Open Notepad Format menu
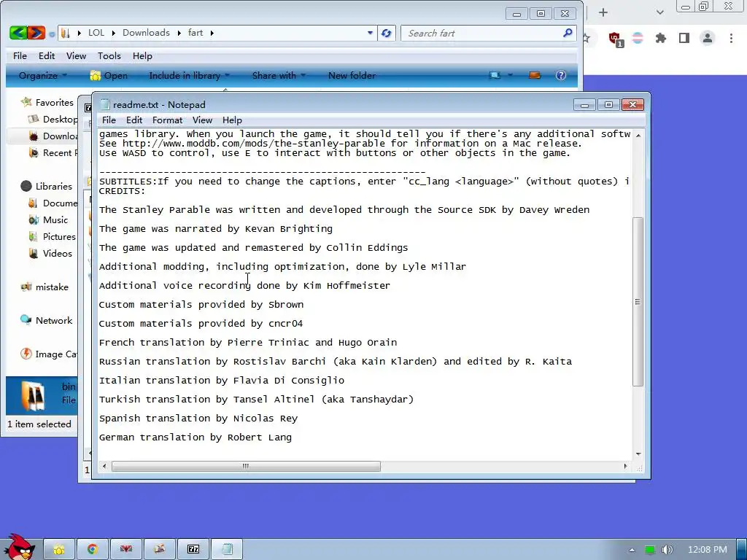This screenshot has height=560, width=747. [x=167, y=120]
